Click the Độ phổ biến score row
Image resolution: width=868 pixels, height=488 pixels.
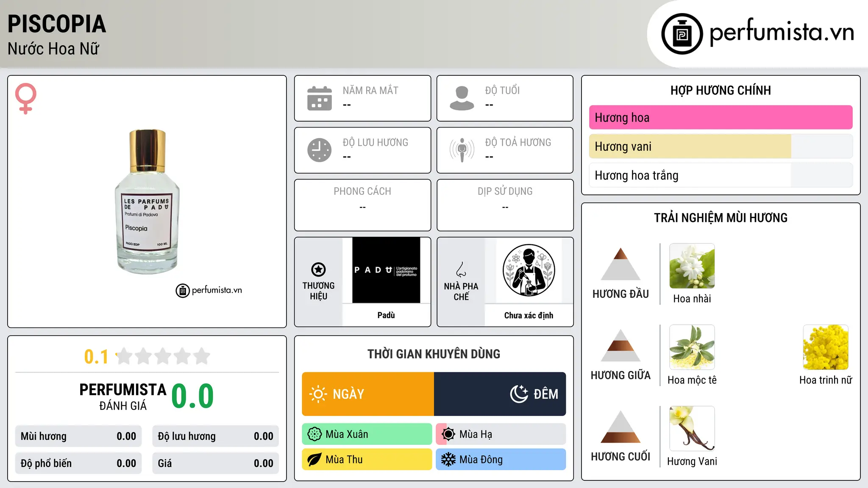(x=78, y=463)
